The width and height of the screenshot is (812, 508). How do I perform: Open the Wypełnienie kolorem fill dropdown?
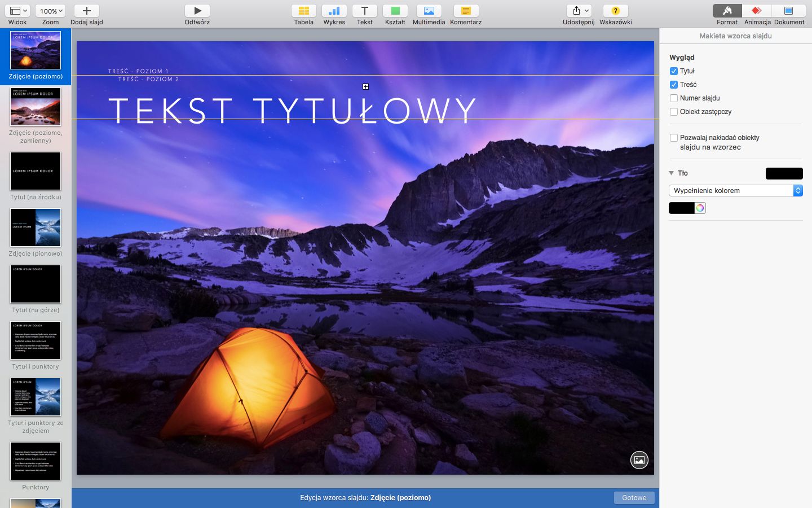point(735,191)
